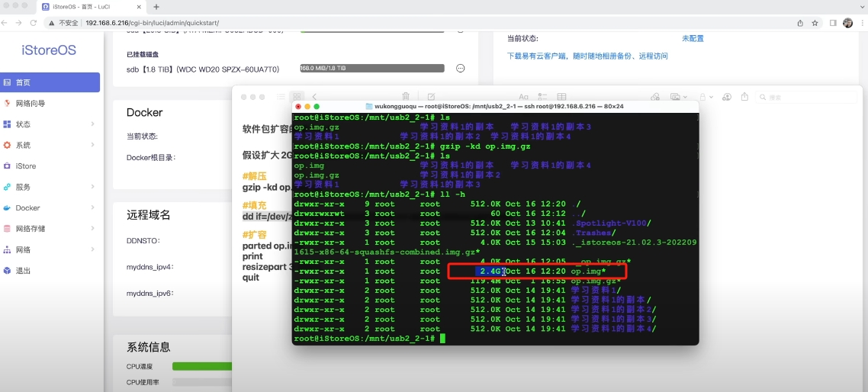Image resolution: width=868 pixels, height=392 pixels.
Task: Click the 首页 home icon in sidebar
Action: (7, 82)
